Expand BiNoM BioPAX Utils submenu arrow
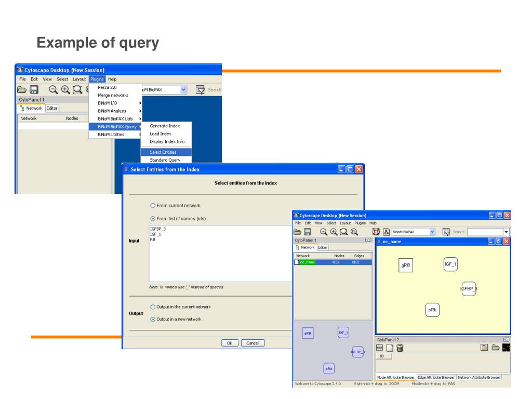 click(140, 119)
